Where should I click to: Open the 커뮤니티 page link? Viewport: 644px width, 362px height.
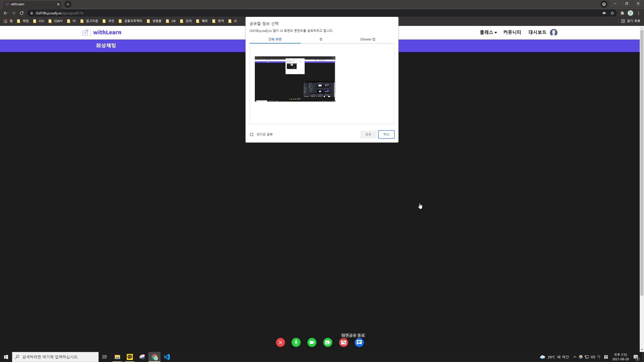click(512, 32)
